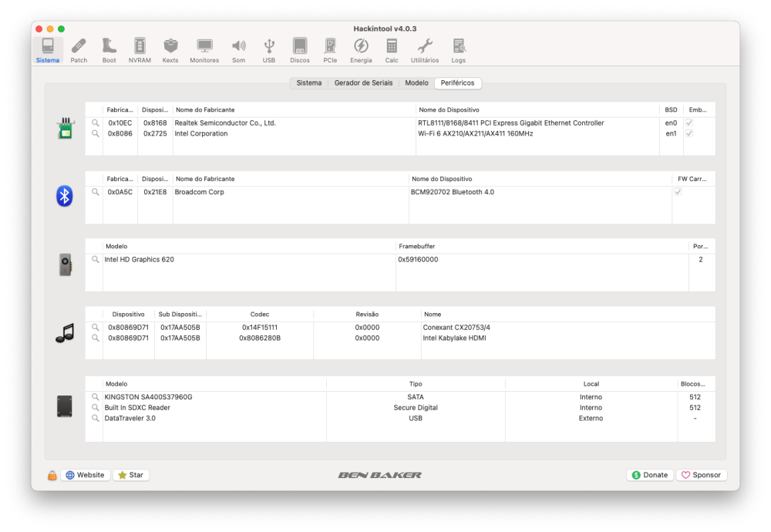Toggle the en1 embedded checkbox

[x=689, y=133]
